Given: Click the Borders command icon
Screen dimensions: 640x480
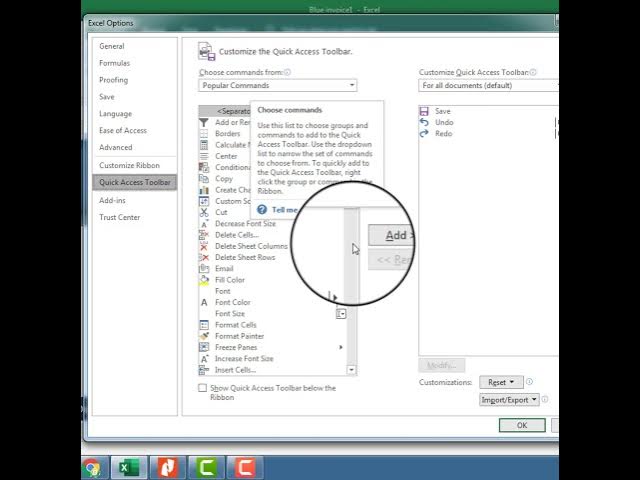Looking at the screenshot, I should point(204,134).
